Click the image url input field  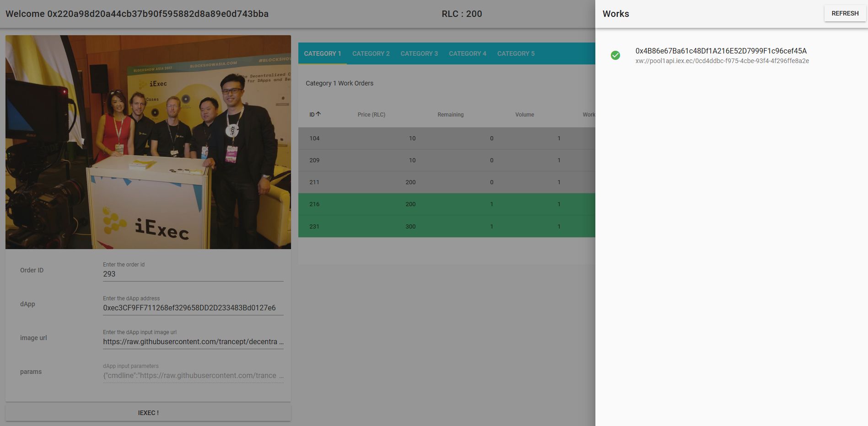pos(193,341)
